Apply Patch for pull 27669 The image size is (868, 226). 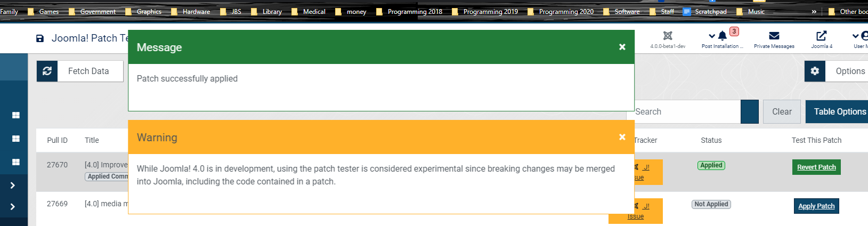click(816, 206)
